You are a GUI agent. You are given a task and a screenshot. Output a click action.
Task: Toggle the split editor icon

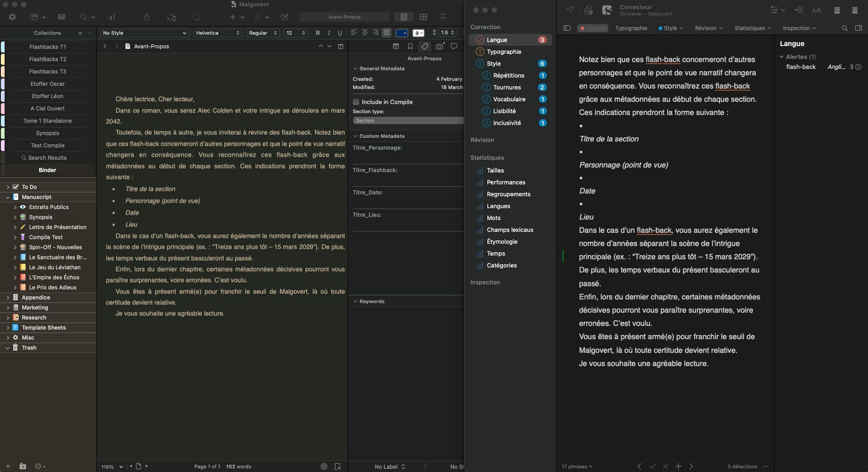[x=340, y=46]
